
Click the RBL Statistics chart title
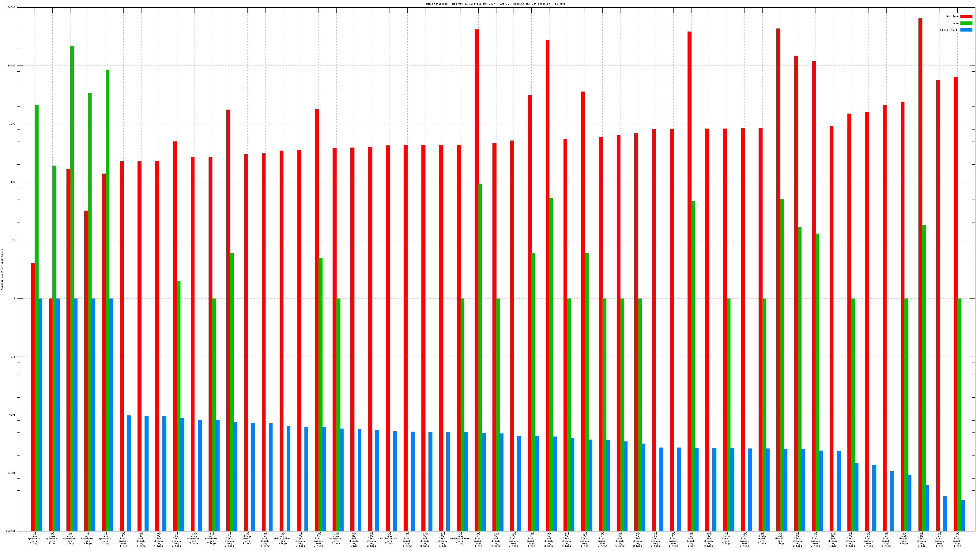click(x=495, y=4)
